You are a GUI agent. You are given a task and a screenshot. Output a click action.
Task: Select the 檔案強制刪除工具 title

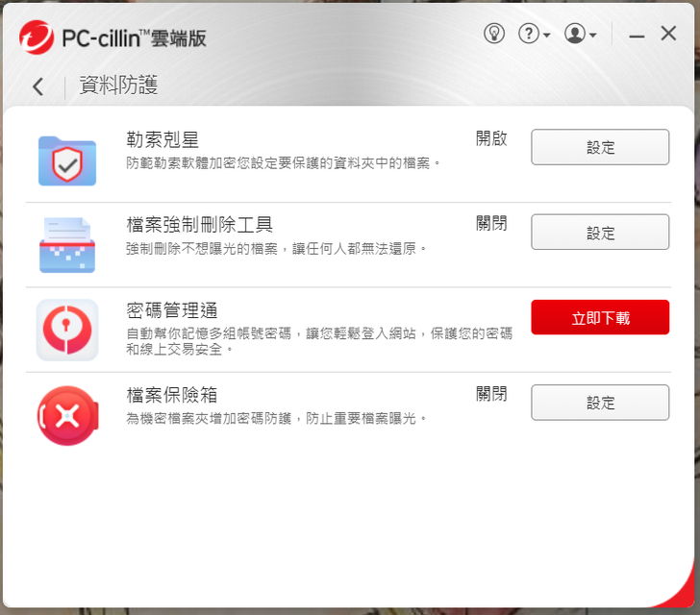pos(200,225)
